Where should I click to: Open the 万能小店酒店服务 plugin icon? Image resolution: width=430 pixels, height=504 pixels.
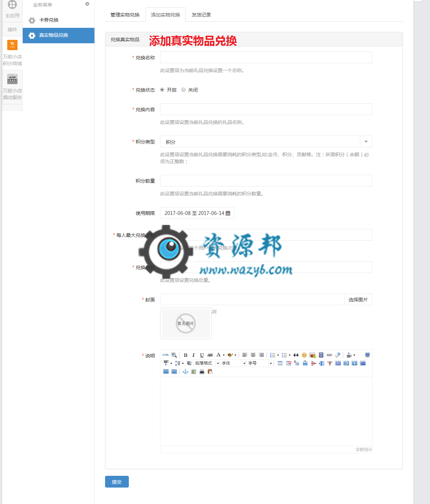click(x=12, y=79)
